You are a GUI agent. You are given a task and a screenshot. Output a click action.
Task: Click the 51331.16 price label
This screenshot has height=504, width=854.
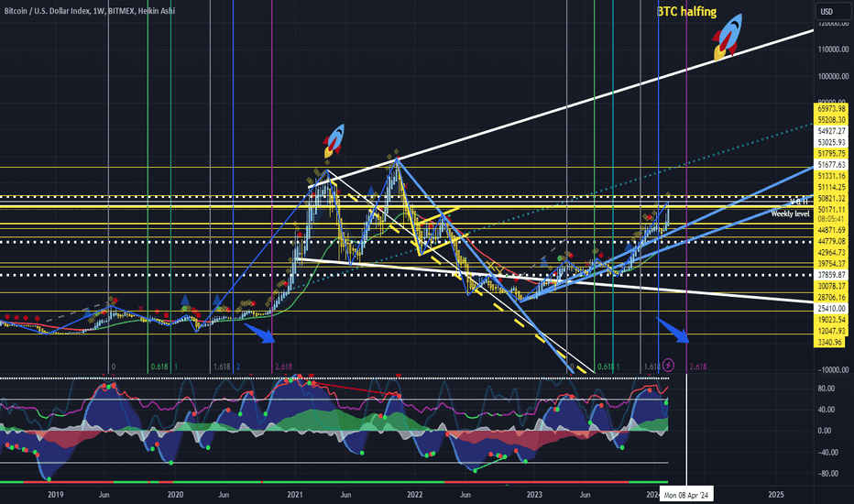(832, 175)
